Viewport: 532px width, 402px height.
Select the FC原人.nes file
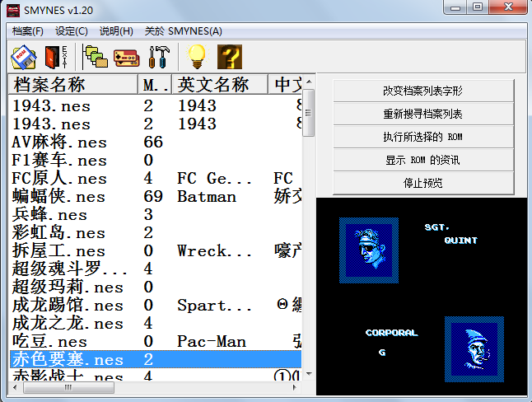click(x=156, y=178)
